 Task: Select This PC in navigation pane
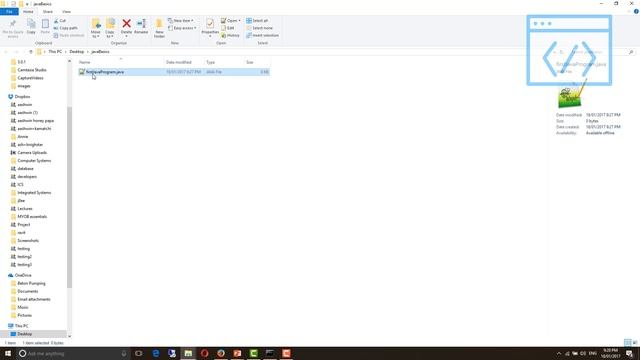click(21, 326)
